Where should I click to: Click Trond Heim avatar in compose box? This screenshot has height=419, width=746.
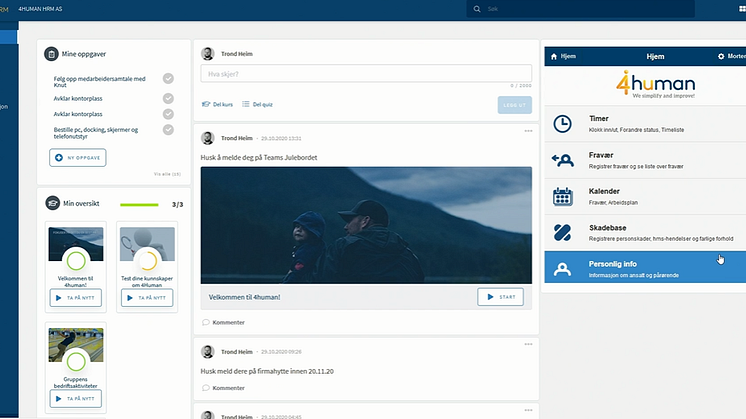(x=207, y=54)
